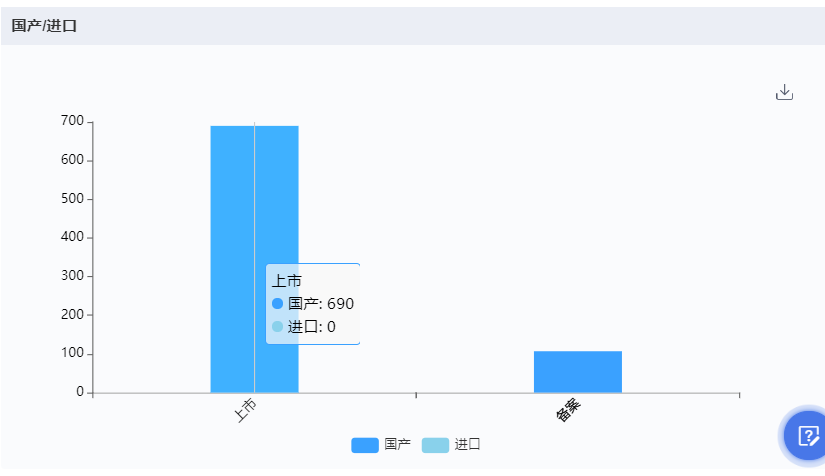Toggle the 国产 legend color swatch
This screenshot has height=476, width=825.
365,445
